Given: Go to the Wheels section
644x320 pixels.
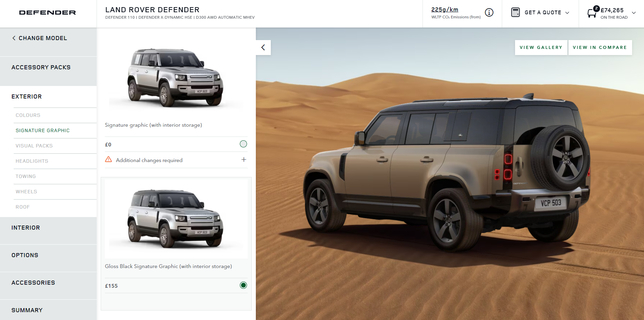Looking at the screenshot, I should coord(26,192).
